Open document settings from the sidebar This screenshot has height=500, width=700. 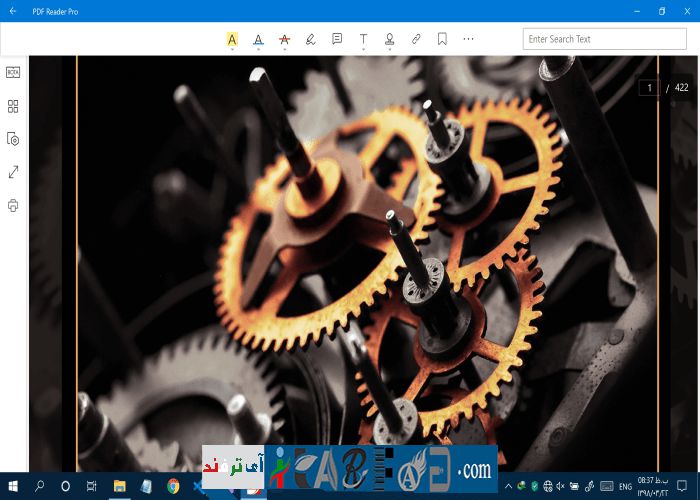coord(13,139)
